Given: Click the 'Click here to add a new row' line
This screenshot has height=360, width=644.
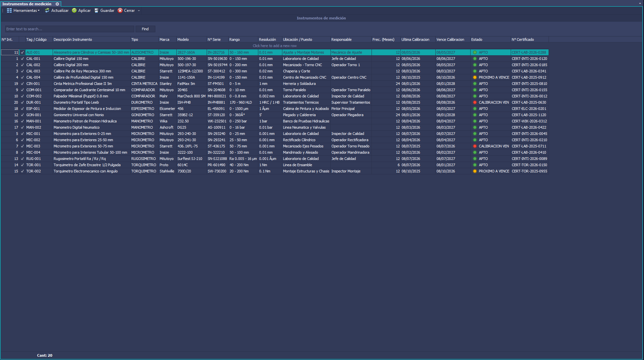Looking at the screenshot, I should [274, 46].
